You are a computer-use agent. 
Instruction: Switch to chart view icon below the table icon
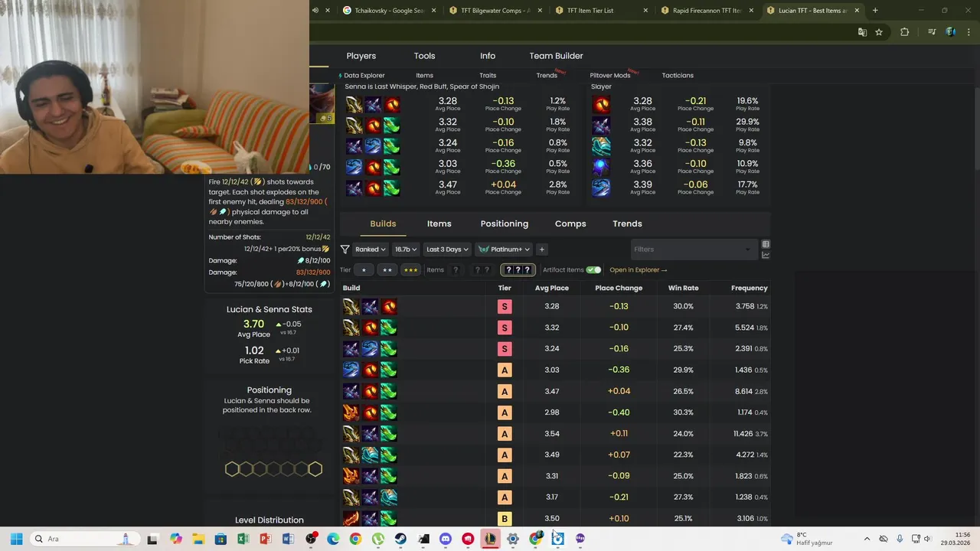pos(766,255)
